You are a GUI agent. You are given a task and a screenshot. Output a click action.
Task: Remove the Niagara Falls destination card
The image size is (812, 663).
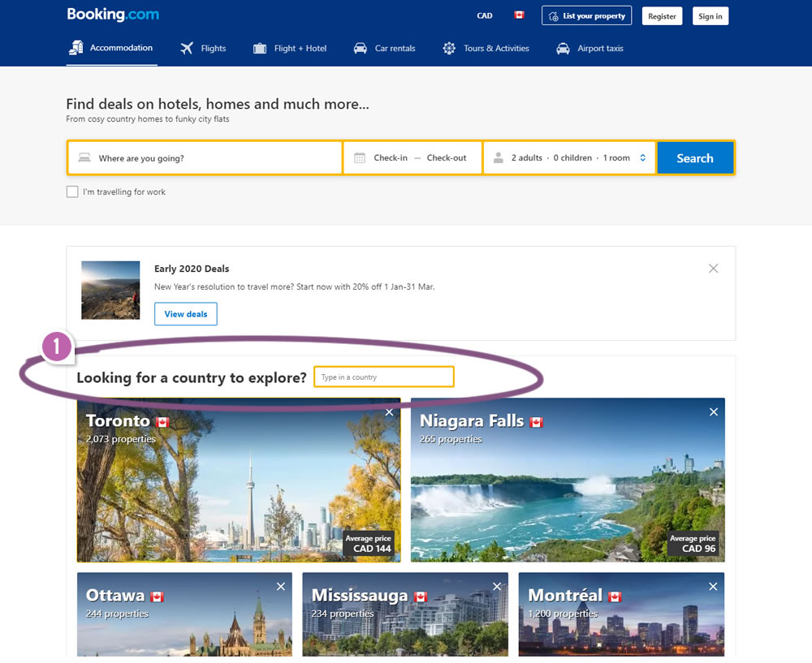point(714,412)
